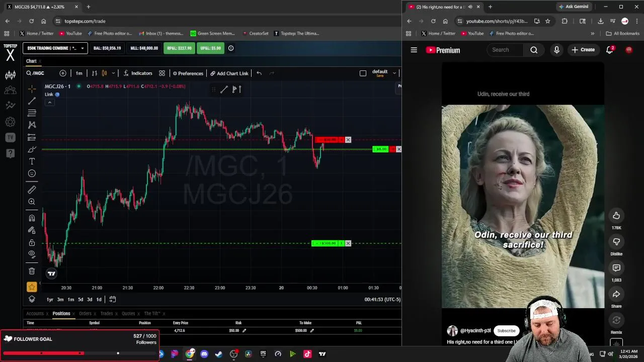The width and height of the screenshot is (644, 362).
Task: Like the YouTube short thumbs up
Action: (616, 216)
